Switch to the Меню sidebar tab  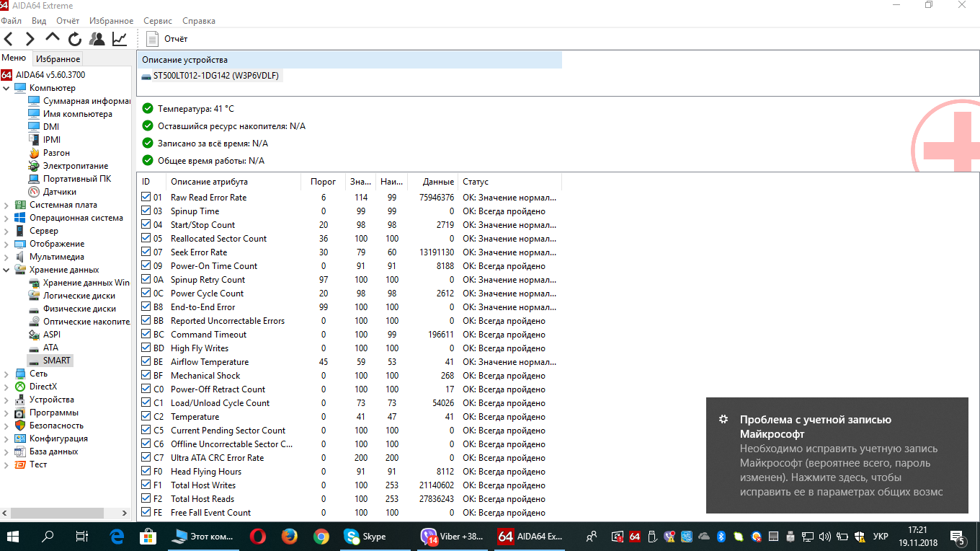14,58
